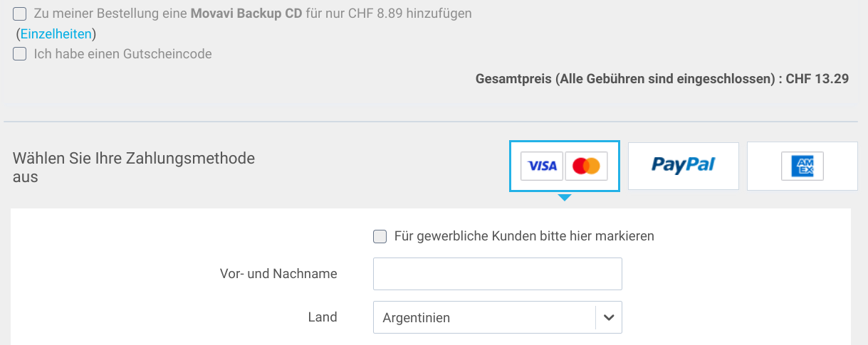868x345 pixels.
Task: Tick the Movavi Backup CD checkbox
Action: [x=20, y=14]
